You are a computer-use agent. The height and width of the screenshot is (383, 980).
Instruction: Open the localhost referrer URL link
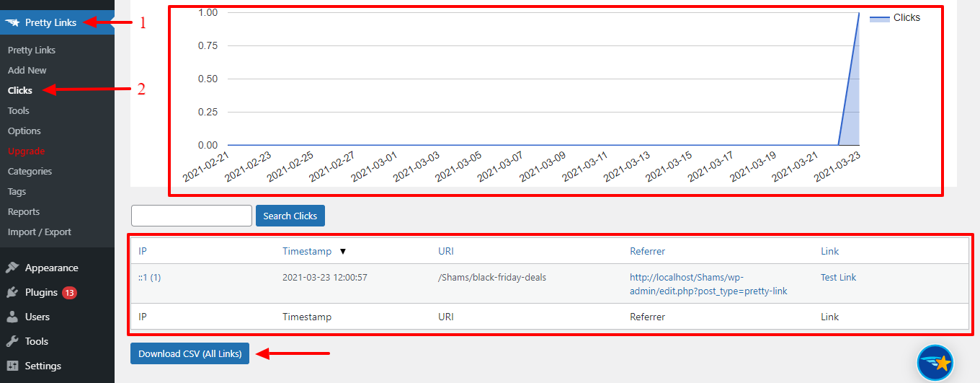click(x=708, y=284)
